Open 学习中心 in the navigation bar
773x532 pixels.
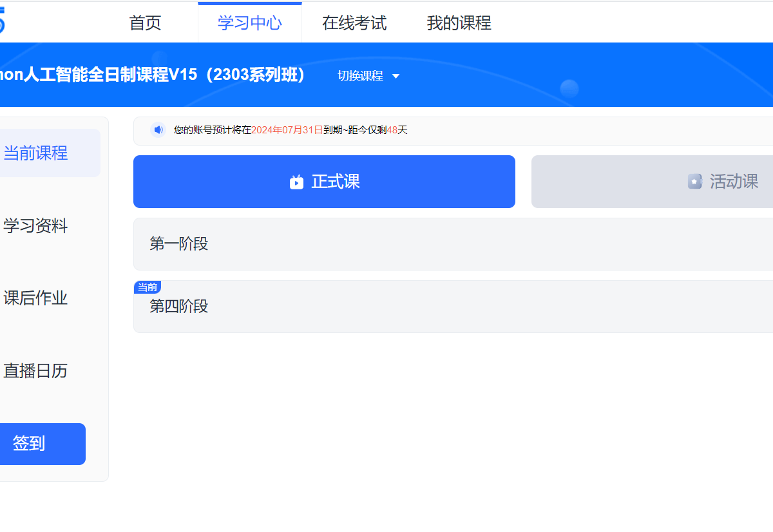pyautogui.click(x=250, y=22)
